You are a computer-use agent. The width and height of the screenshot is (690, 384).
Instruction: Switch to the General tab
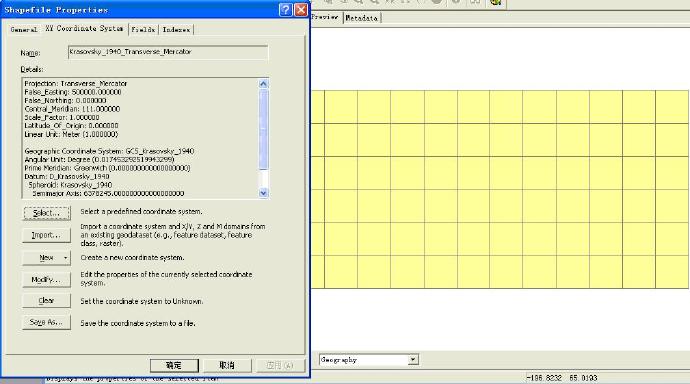point(24,29)
